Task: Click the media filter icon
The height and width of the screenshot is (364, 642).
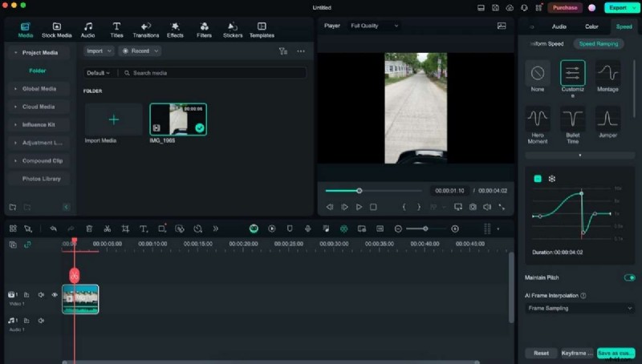Action: coord(283,51)
